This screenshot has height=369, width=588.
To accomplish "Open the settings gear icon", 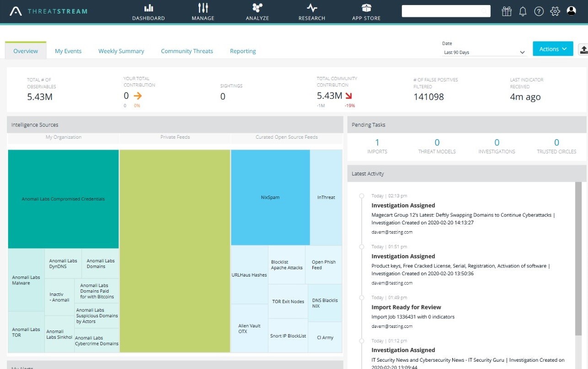I will tap(555, 11).
